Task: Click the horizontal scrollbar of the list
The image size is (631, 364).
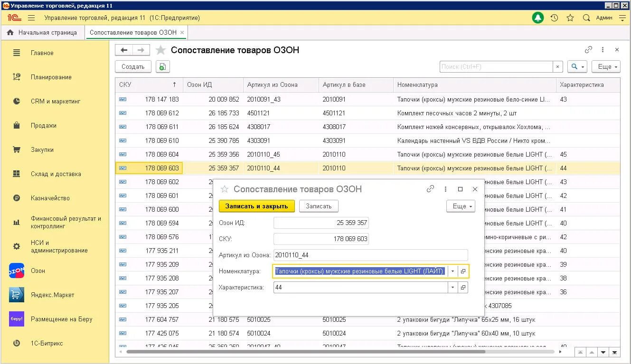Action: click(306, 352)
